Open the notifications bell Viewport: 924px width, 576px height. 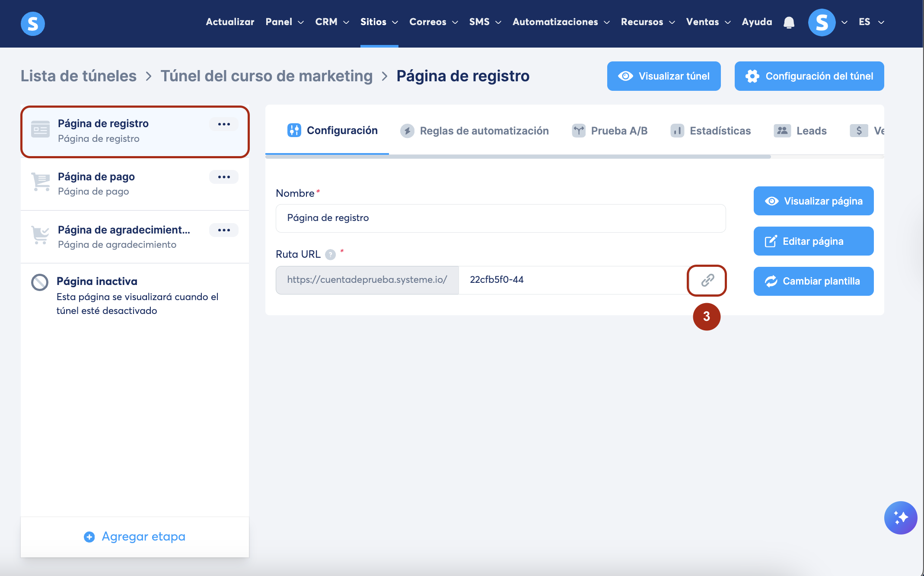point(789,22)
